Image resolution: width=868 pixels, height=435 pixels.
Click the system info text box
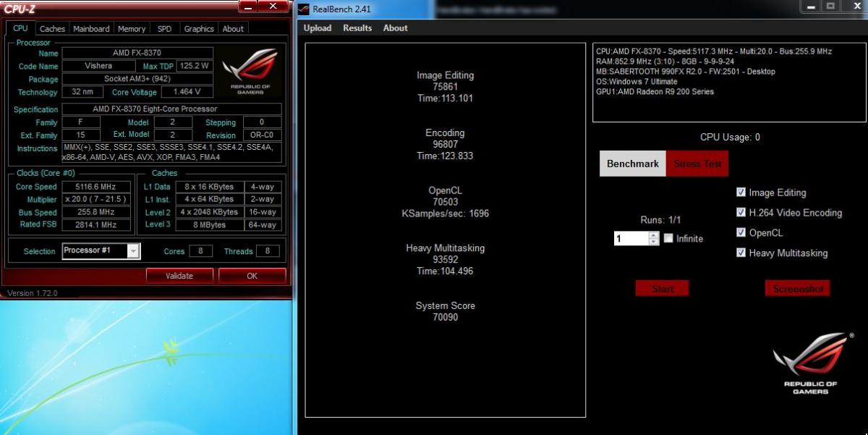point(729,83)
